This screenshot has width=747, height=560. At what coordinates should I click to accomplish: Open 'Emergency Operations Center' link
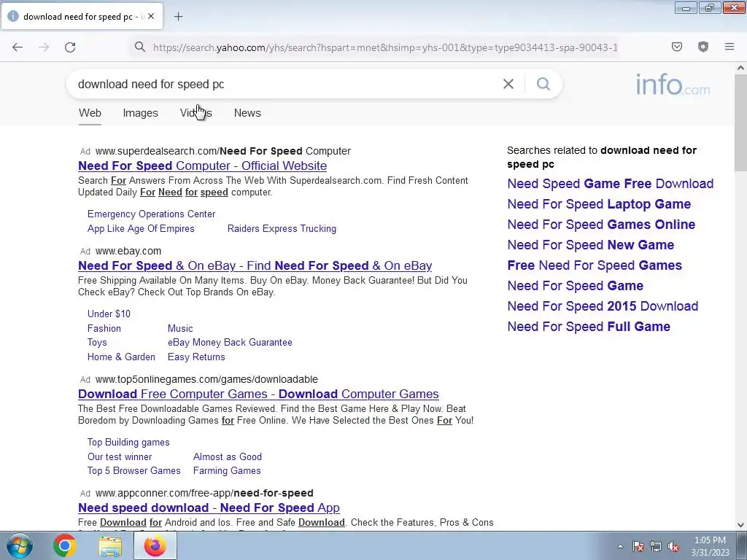(151, 214)
